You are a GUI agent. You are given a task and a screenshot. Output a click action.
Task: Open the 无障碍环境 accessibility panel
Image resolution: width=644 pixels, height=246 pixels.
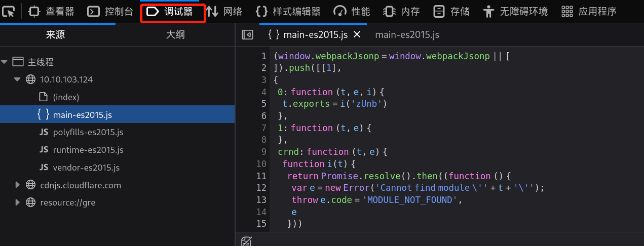(x=515, y=11)
